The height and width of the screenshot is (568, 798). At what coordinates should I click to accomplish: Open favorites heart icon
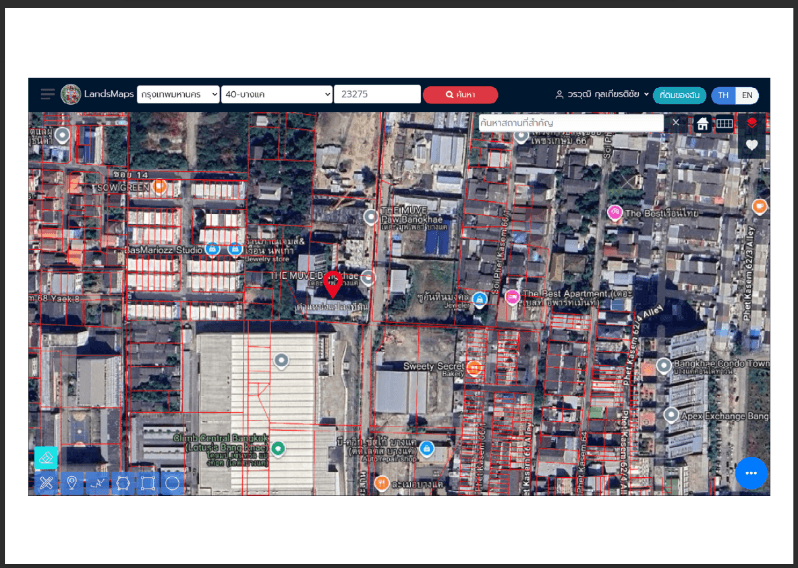(x=752, y=145)
